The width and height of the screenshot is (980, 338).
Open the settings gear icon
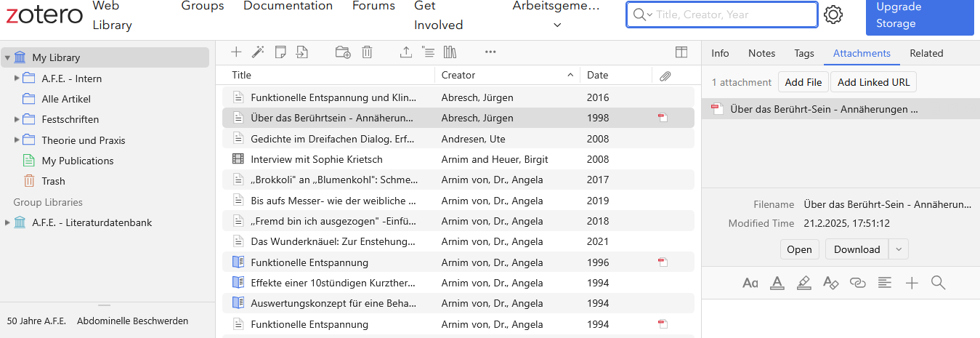pyautogui.click(x=833, y=15)
